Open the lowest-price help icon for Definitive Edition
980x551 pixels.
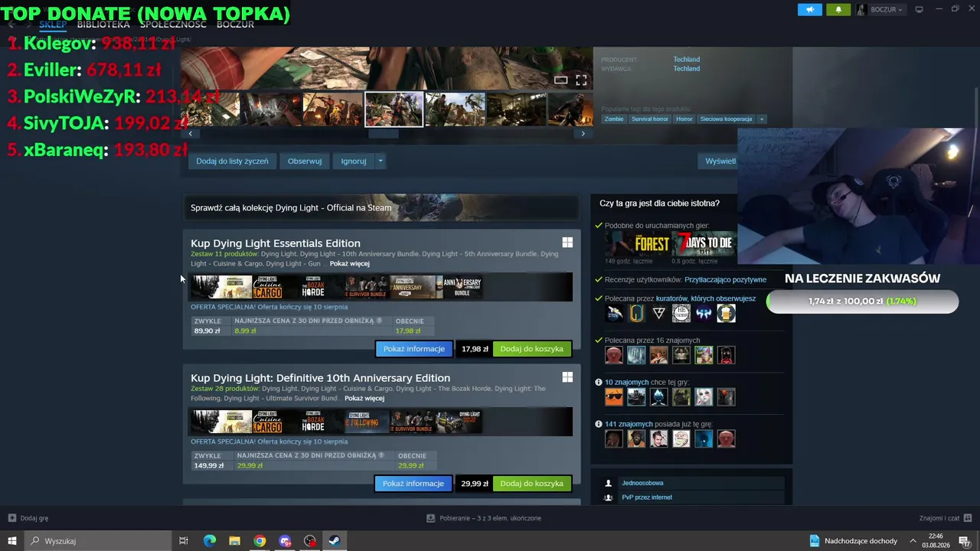(381, 455)
